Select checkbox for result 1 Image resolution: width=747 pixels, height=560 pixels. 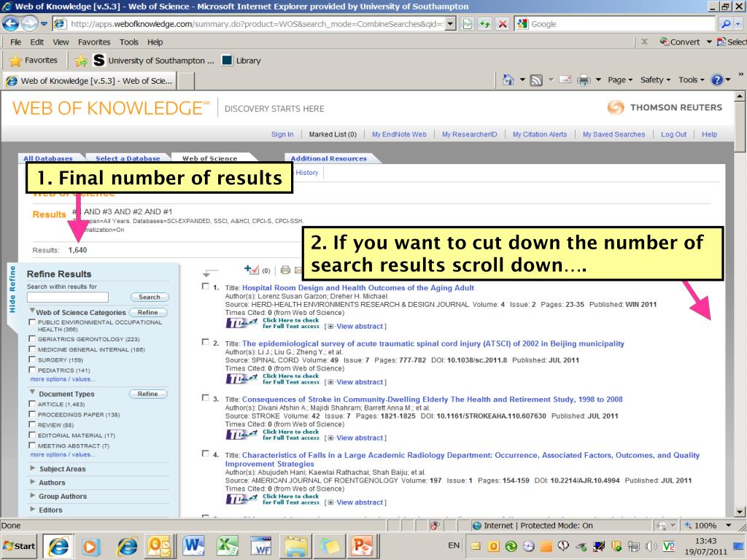[x=205, y=286]
